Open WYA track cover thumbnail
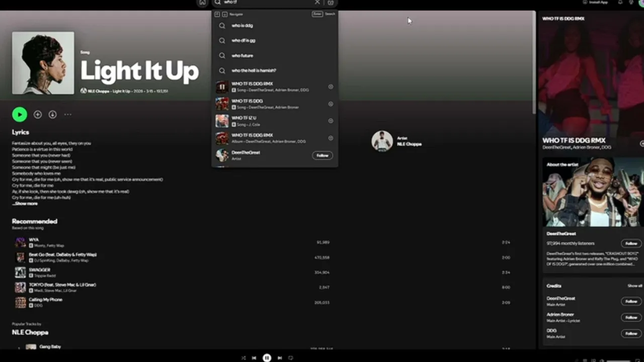This screenshot has width=644, height=362. pos(21,242)
